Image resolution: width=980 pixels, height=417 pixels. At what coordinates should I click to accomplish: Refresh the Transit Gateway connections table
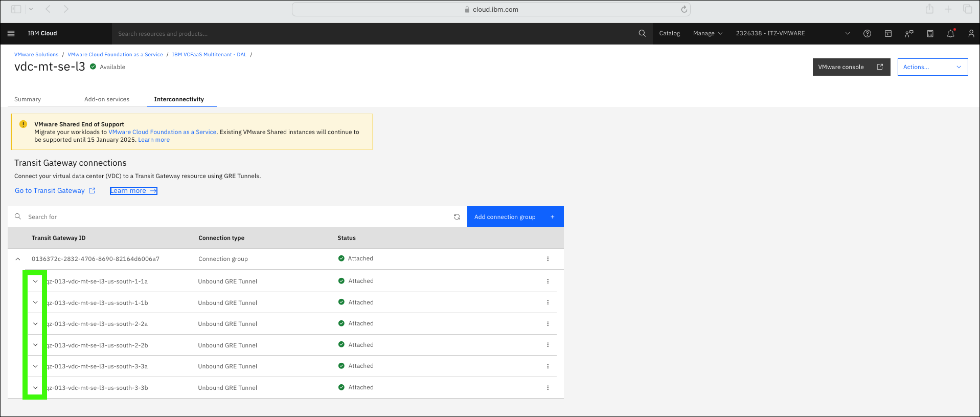[x=457, y=217]
